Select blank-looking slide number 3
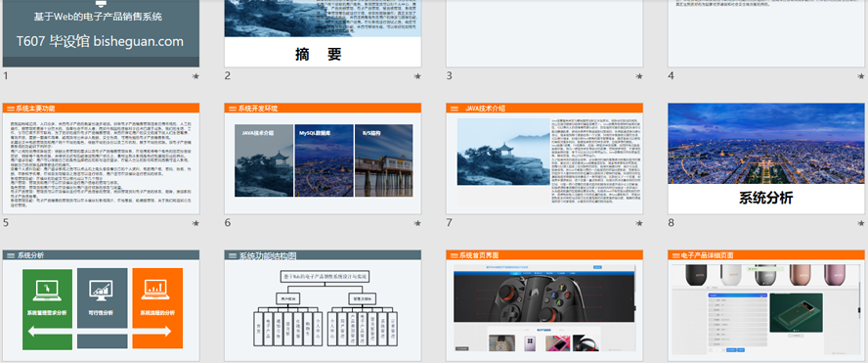The image size is (868, 363). tap(544, 33)
